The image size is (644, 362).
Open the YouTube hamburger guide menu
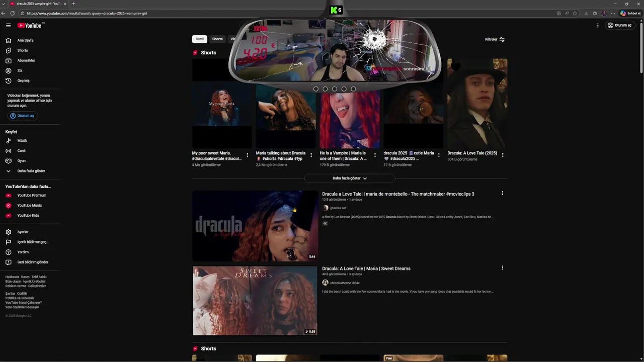(8, 25)
